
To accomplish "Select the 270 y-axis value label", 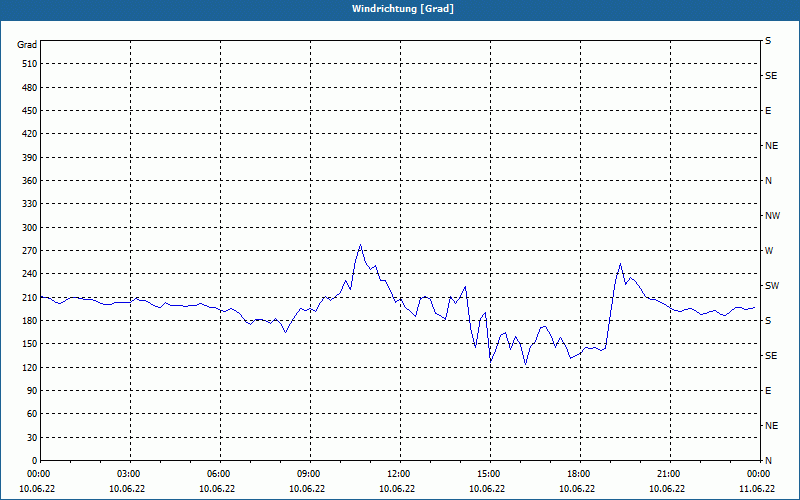I will coord(27,251).
